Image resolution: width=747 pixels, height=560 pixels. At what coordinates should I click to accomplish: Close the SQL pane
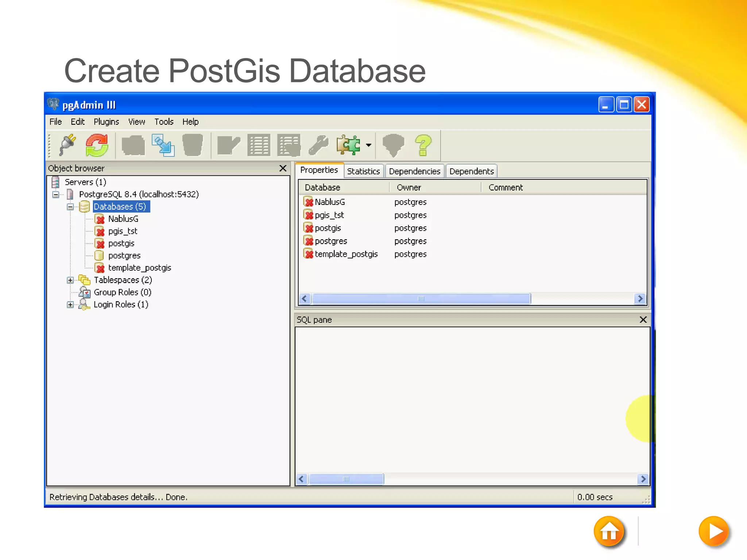pos(643,320)
